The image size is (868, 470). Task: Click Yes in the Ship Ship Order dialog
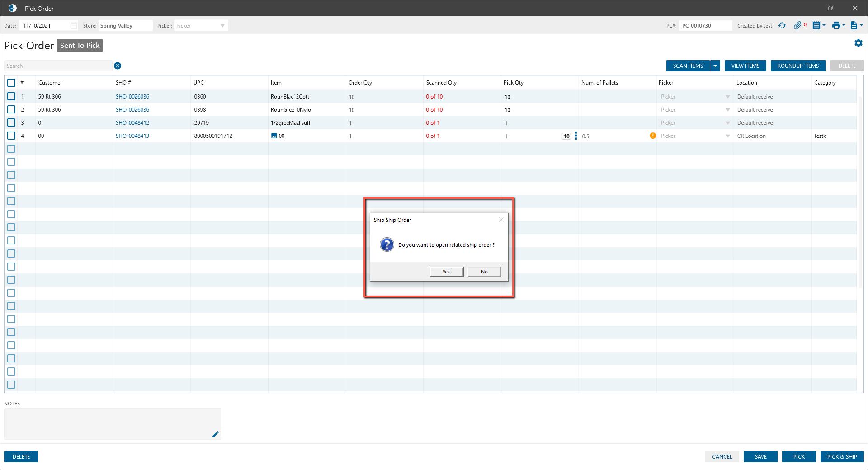pyautogui.click(x=447, y=272)
